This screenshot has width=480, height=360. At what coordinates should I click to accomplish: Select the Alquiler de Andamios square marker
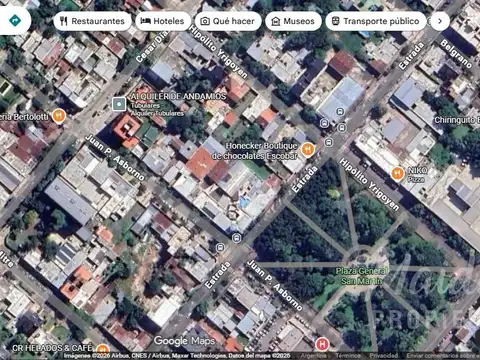click(x=119, y=104)
